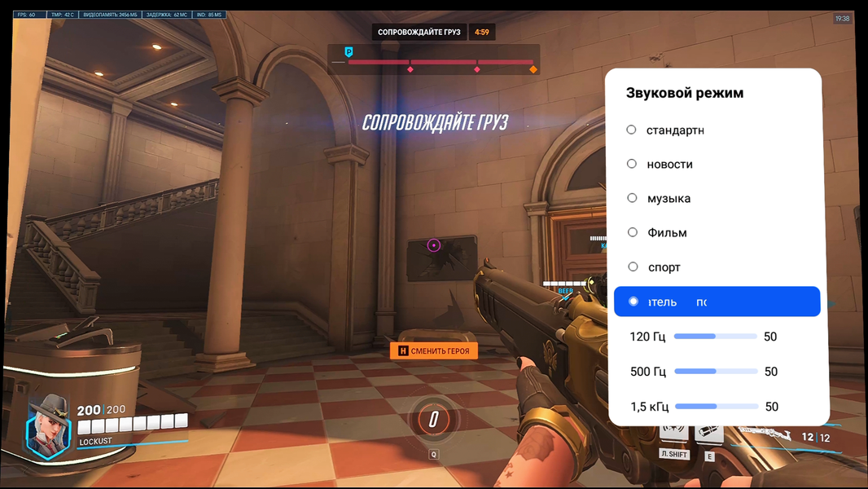Adjust the 120 Гц equalizer slider

click(x=715, y=336)
